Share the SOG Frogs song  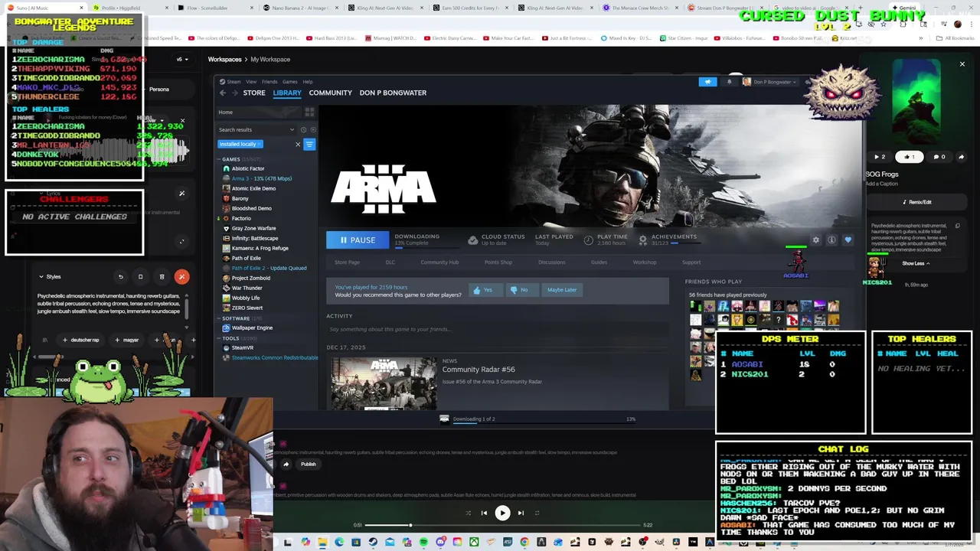[x=962, y=157]
